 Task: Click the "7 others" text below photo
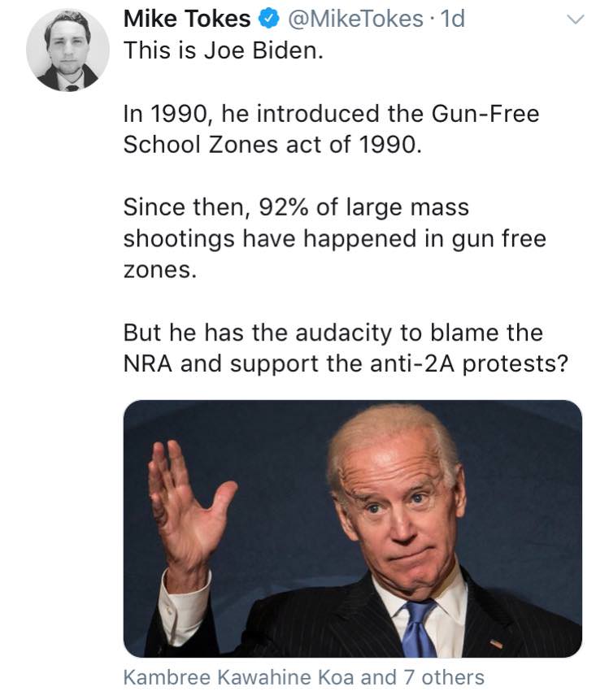(444, 677)
